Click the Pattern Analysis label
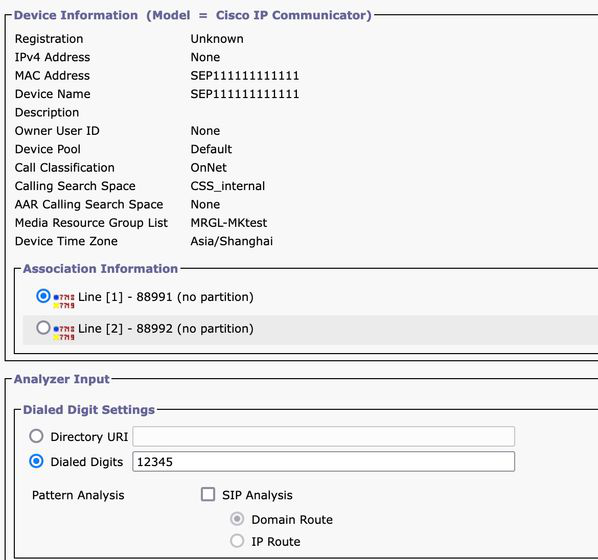Screen dimensions: 598x560 [78, 495]
